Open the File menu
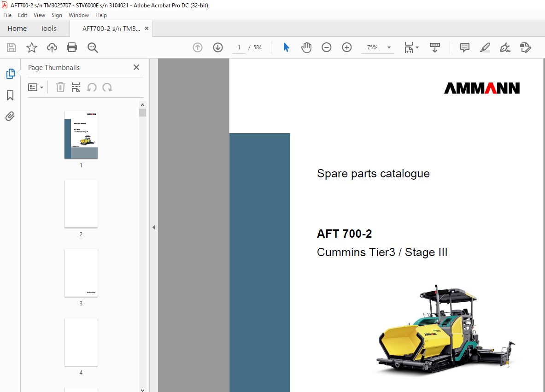Screen dimensions: 545x392 [7, 15]
